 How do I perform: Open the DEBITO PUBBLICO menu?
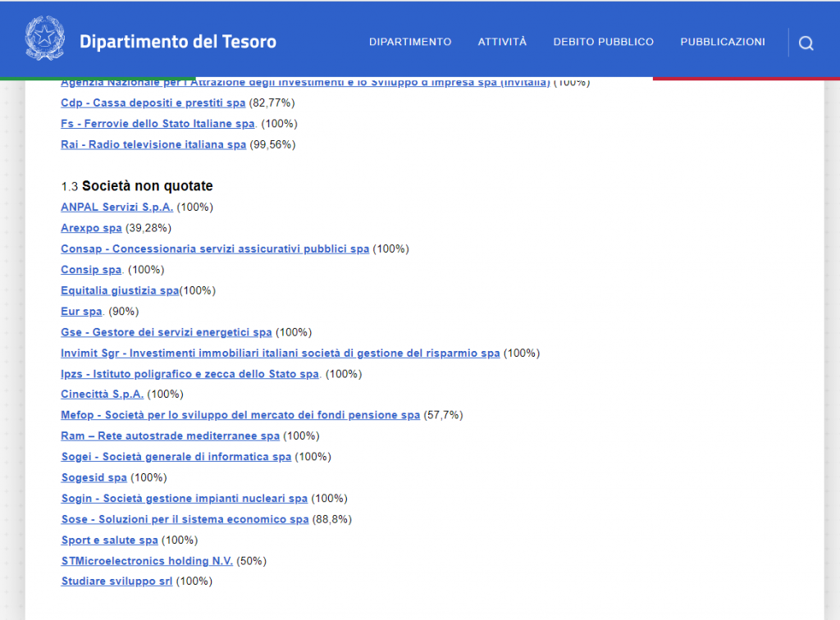[603, 42]
